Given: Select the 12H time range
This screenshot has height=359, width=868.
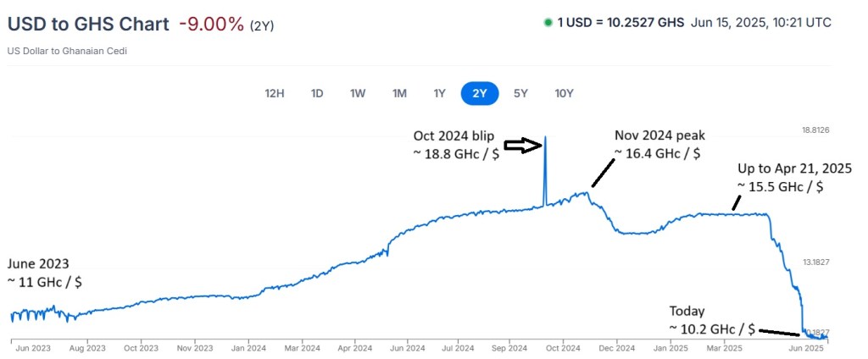Looking at the screenshot, I should (x=275, y=93).
